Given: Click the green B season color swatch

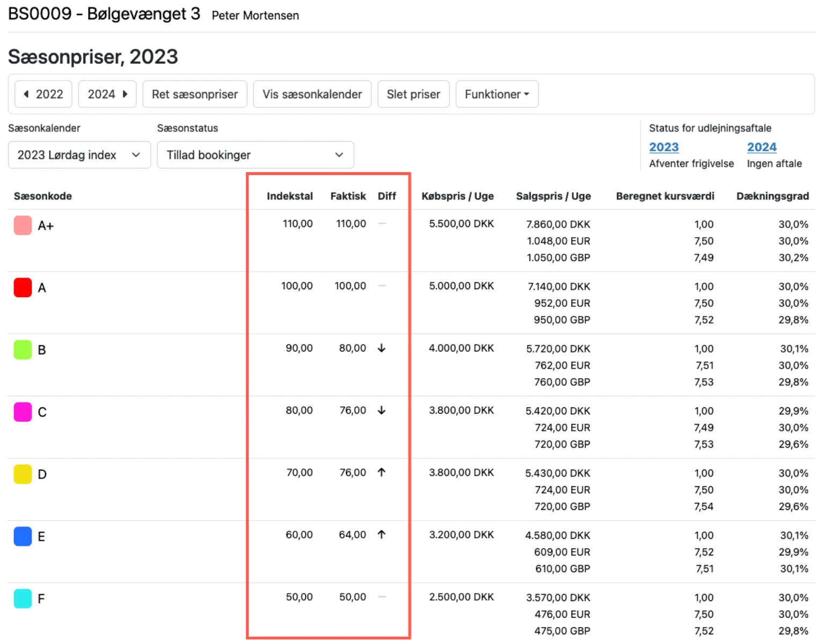Looking at the screenshot, I should point(23,350).
